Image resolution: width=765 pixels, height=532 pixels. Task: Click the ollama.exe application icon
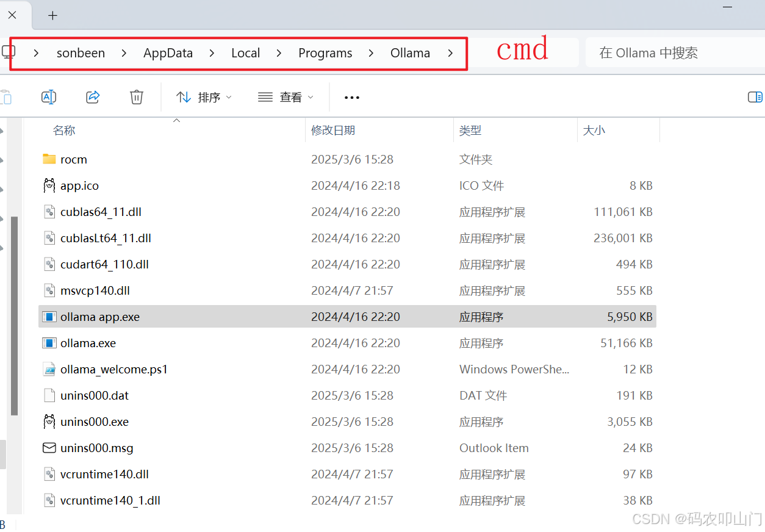(x=49, y=343)
